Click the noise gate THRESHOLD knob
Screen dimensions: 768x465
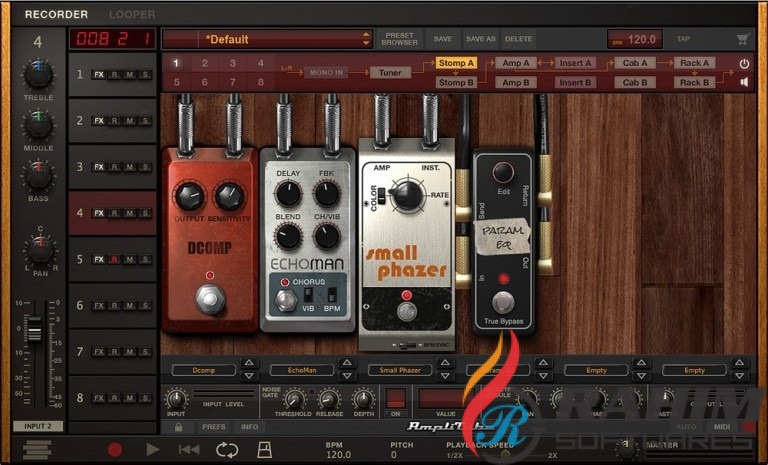pos(294,399)
